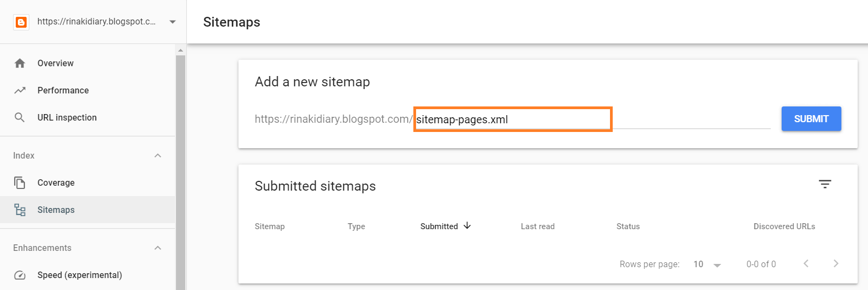
Task: Open the submitted sitemaps filter icon
Action: pyautogui.click(x=825, y=184)
